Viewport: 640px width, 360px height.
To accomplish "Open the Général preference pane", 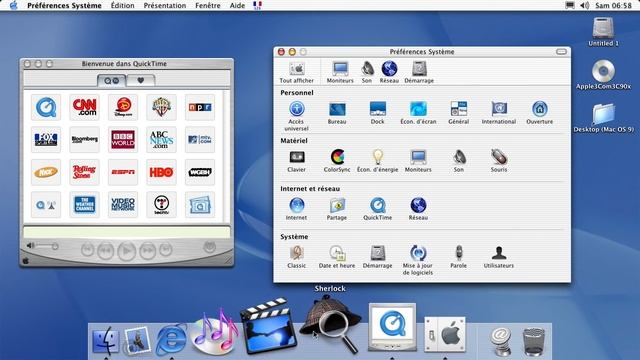I will click(459, 113).
